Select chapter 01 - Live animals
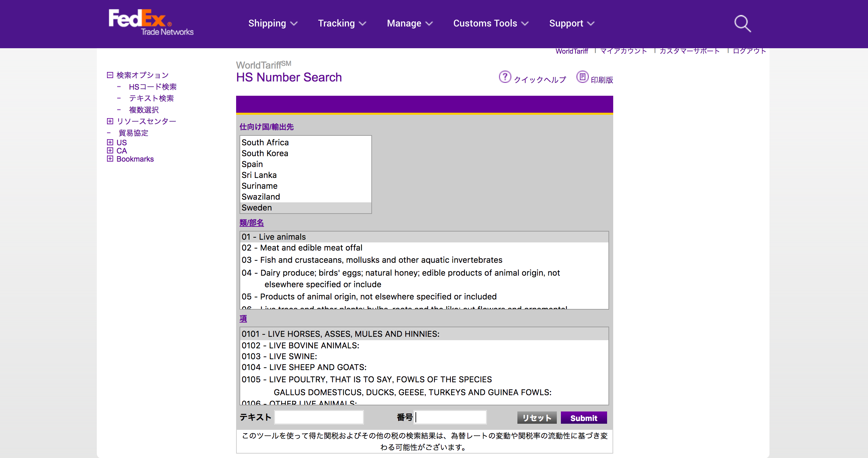The width and height of the screenshot is (868, 458). 424,237
